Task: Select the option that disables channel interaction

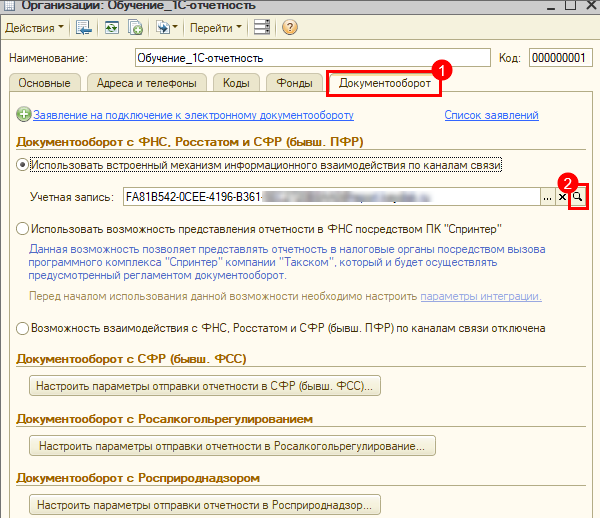Action: [23, 327]
